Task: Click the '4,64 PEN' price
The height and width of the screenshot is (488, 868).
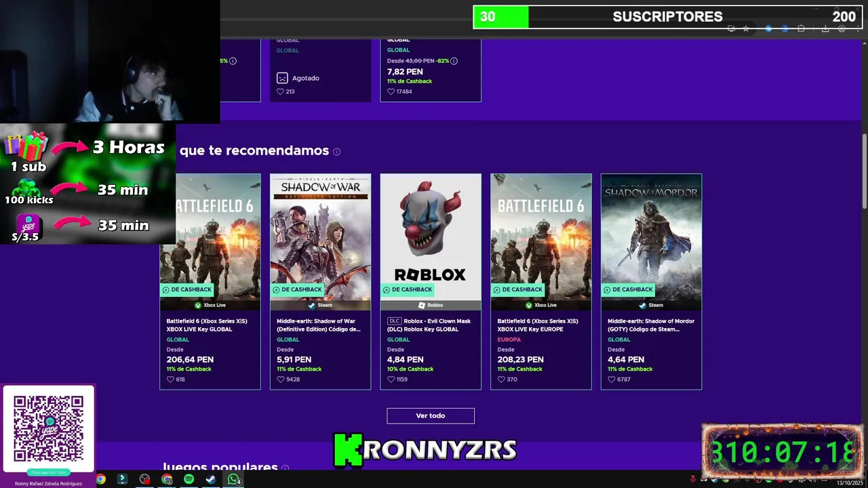Action: click(625, 360)
